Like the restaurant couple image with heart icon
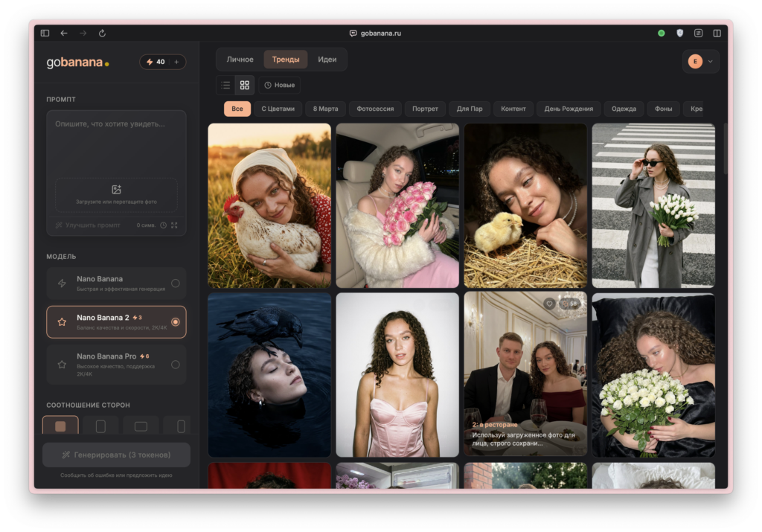 pos(549,304)
